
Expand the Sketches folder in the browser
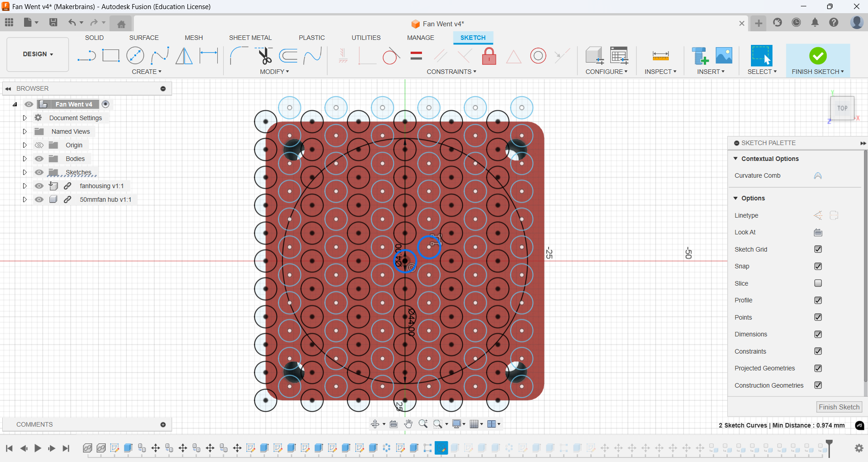point(25,172)
